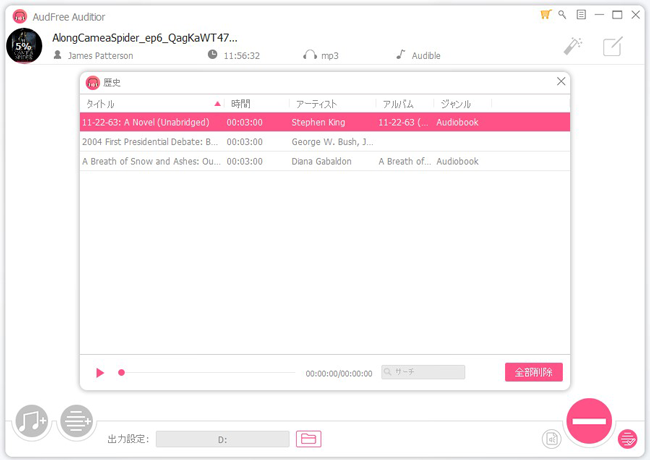Stop conversion with the big pink button
The image size is (650, 460).
pyautogui.click(x=589, y=421)
